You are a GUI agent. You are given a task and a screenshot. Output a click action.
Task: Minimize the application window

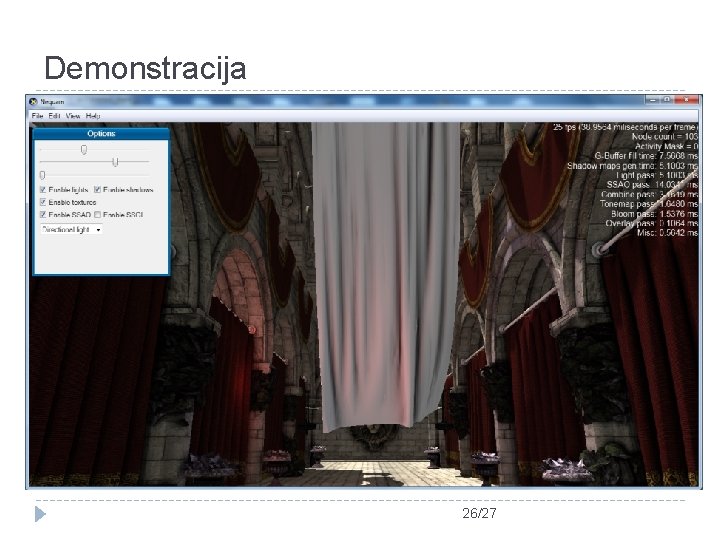click(x=652, y=100)
